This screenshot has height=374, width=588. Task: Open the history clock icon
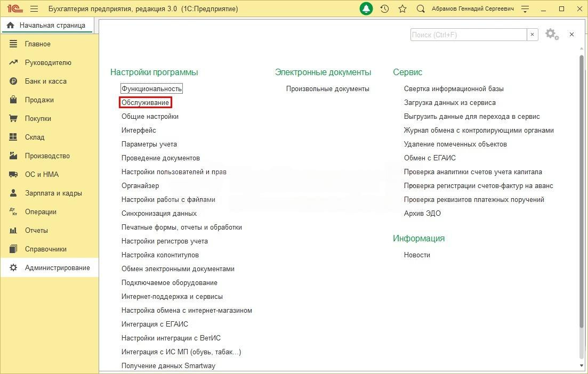point(384,9)
